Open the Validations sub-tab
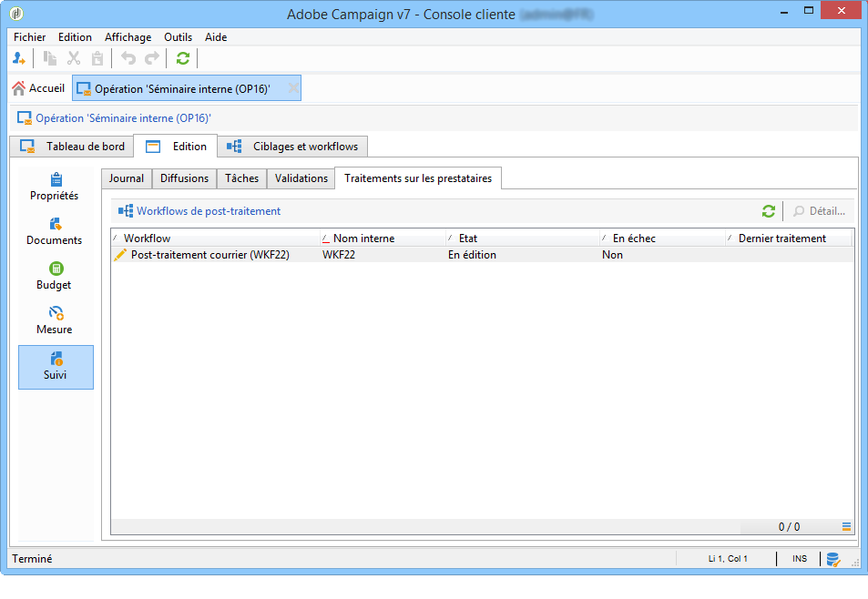 [301, 178]
